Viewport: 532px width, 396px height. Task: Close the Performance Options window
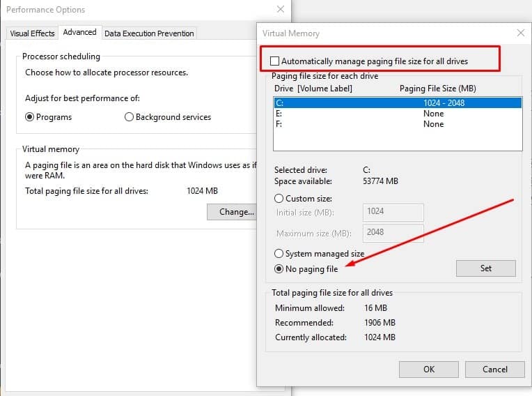(x=281, y=9)
